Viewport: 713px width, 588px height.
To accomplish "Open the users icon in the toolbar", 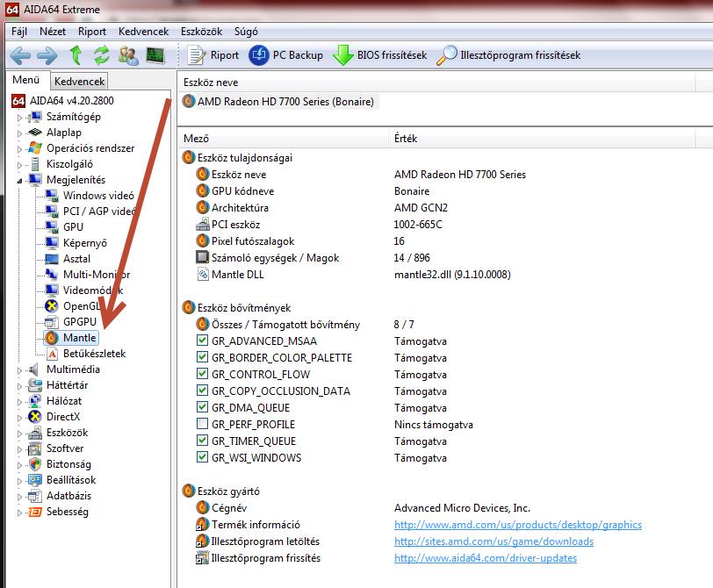I will point(128,55).
